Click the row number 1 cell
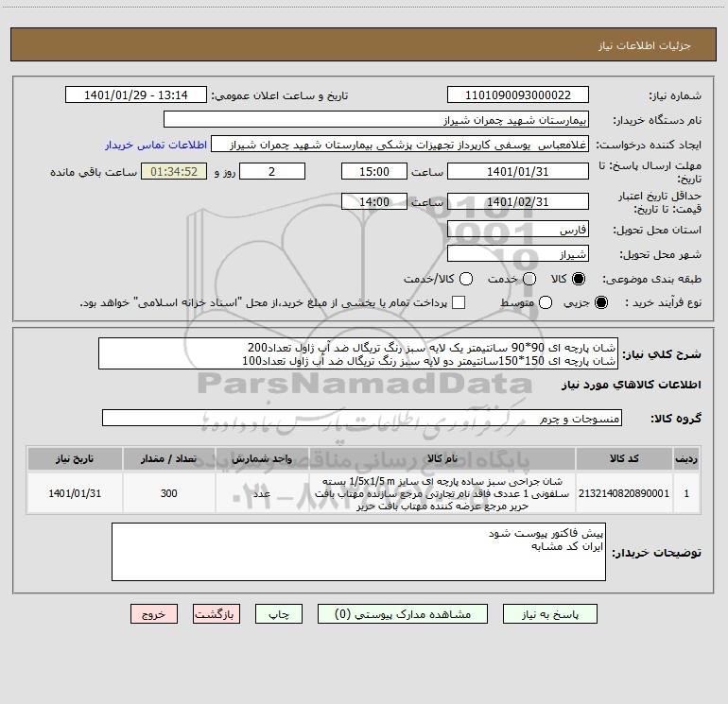The width and height of the screenshot is (728, 704). (686, 493)
